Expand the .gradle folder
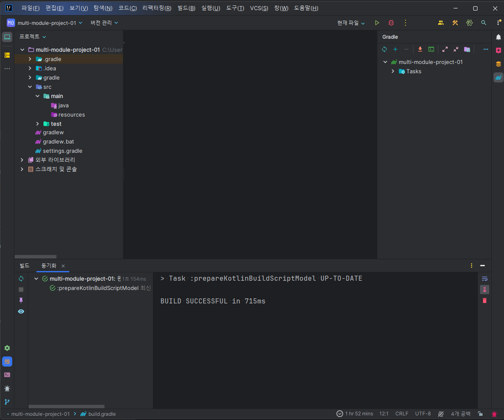The height and width of the screenshot is (420, 504). tap(30, 59)
